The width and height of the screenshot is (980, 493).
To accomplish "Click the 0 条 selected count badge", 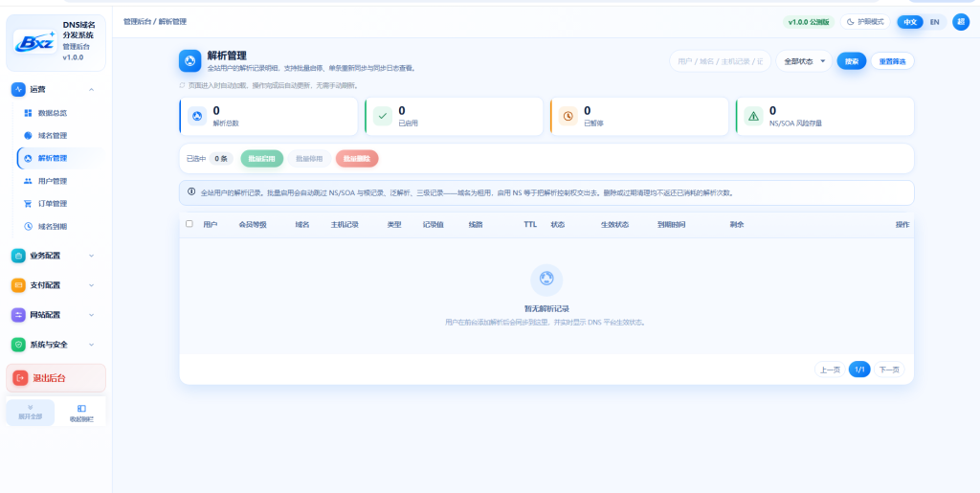I will (x=221, y=159).
